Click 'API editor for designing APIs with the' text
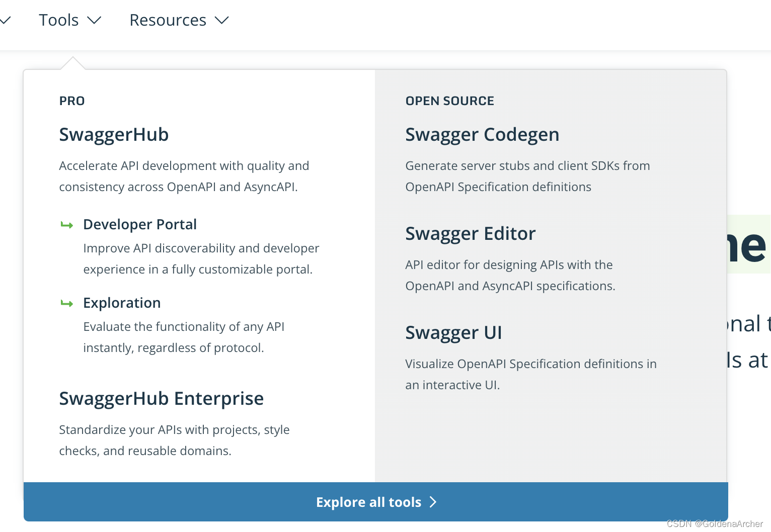771x532 pixels. pos(509,265)
